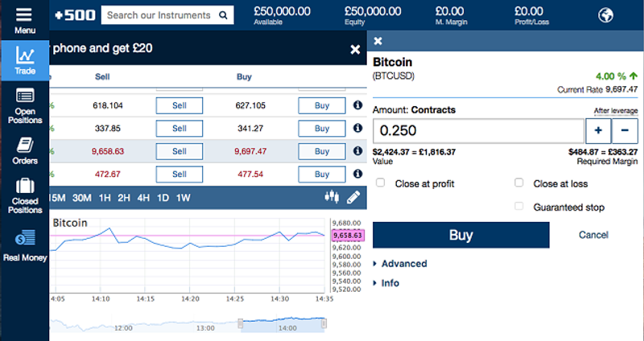Click Buy button in 341.27 row

pyautogui.click(x=321, y=129)
